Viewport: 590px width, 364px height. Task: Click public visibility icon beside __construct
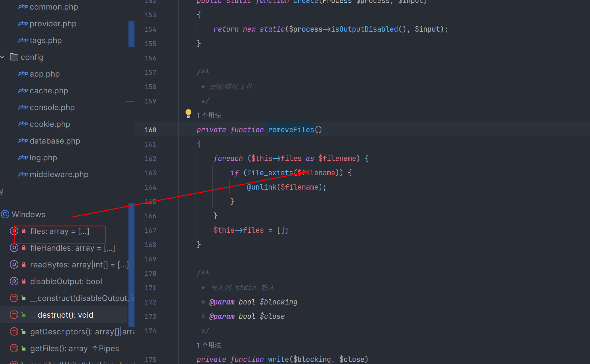click(23, 298)
